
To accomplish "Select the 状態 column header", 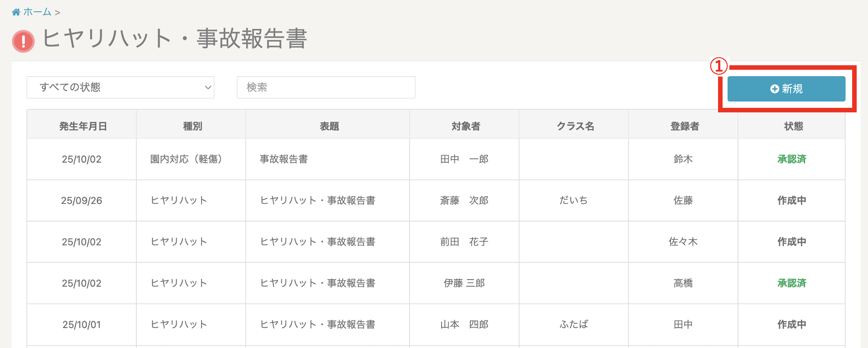I will click(793, 126).
